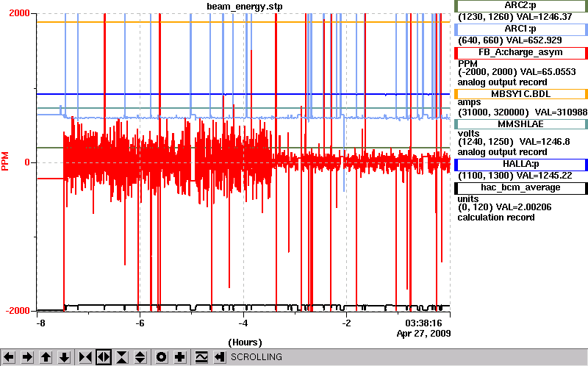Click the 03:38:16 timestamp label
588x366 pixels.
click(424, 323)
